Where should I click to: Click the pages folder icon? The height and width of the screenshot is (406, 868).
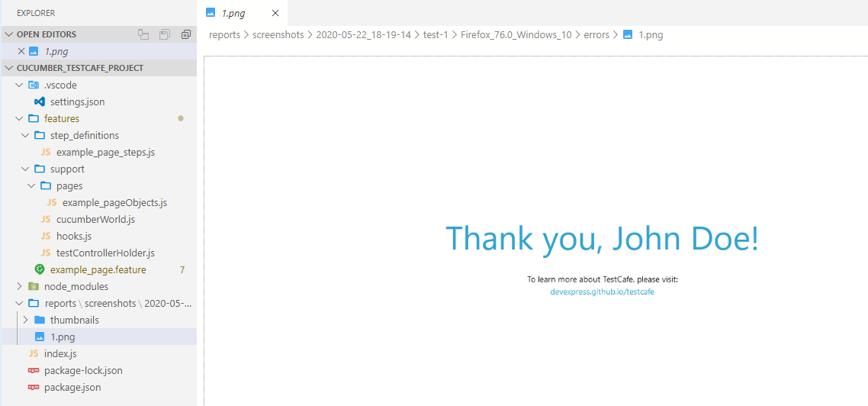(x=46, y=185)
